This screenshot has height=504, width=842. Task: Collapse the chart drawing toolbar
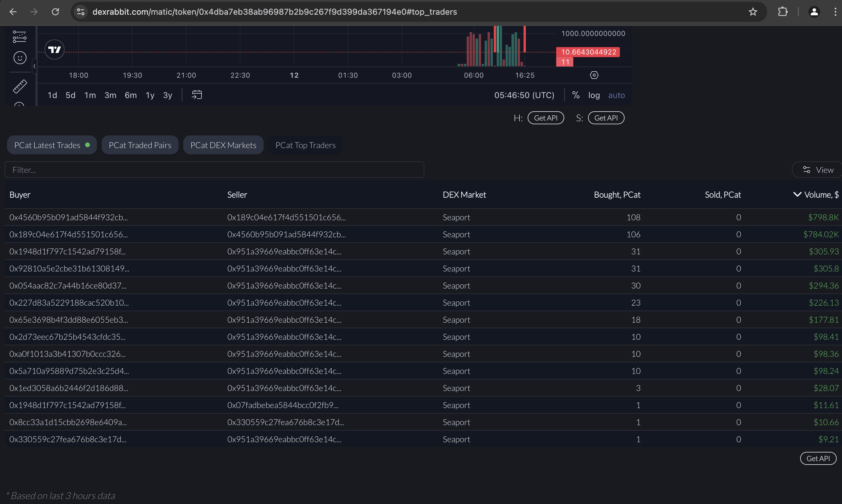click(x=34, y=66)
